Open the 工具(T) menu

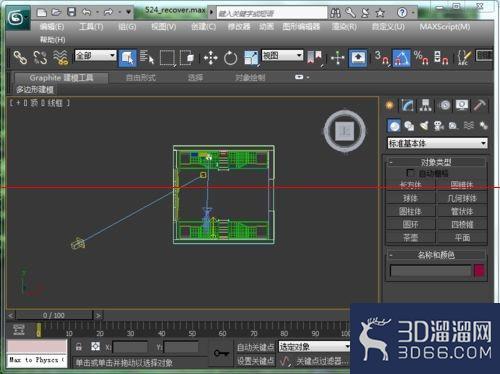click(91, 27)
